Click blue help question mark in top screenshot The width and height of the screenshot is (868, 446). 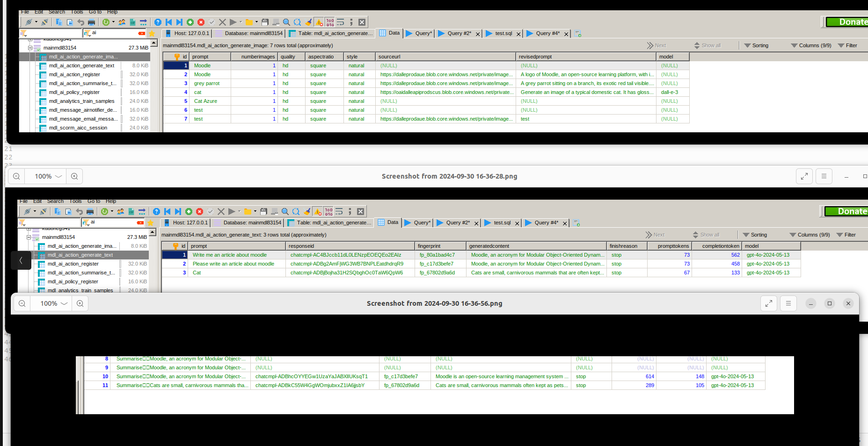click(x=158, y=22)
